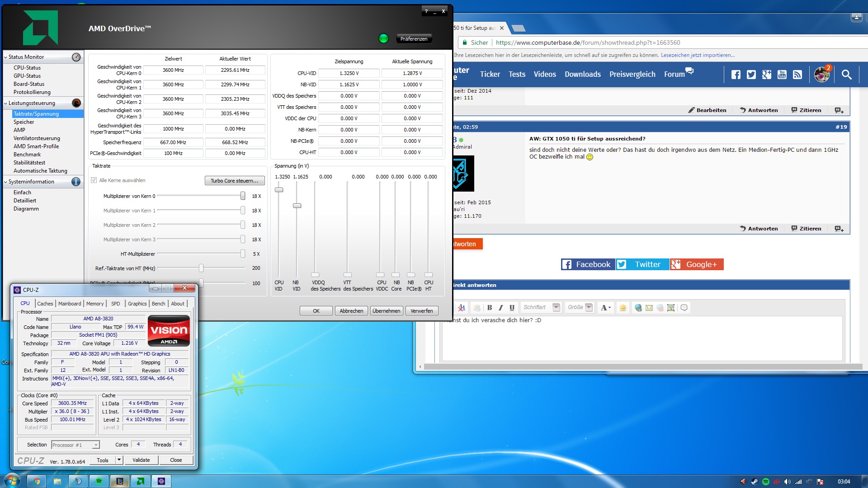Switch to the Mainboard tab in CPU-Z
Viewport: 868px width, 488px height.
pyautogui.click(x=70, y=304)
